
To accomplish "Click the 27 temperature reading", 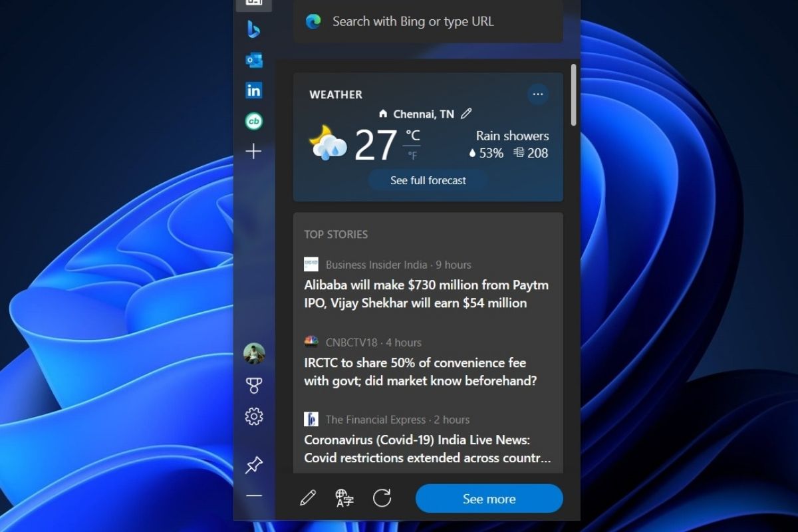I will pos(376,145).
